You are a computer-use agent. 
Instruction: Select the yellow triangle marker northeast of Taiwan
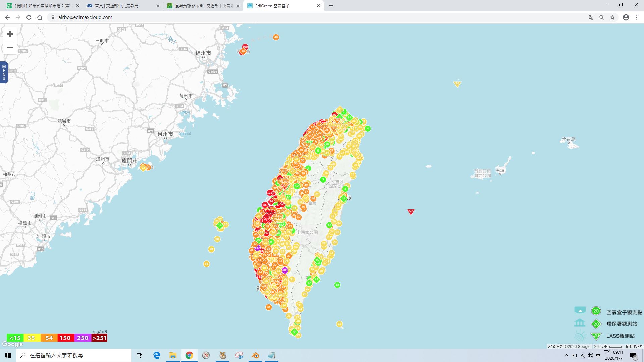[x=457, y=84]
